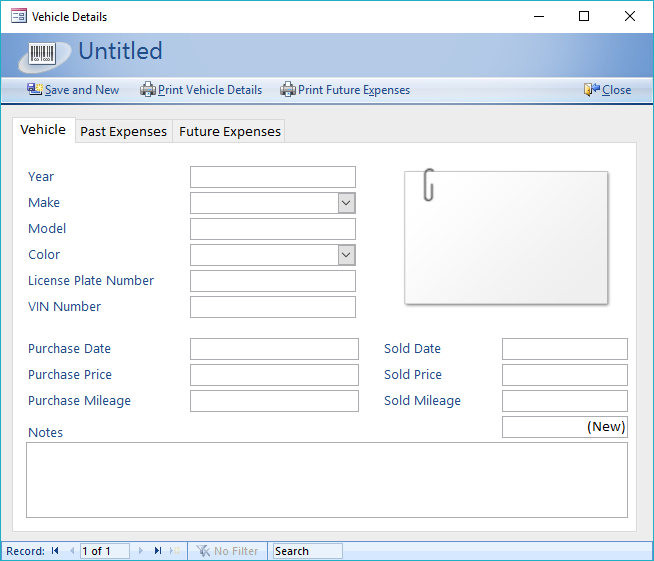The width and height of the screenshot is (654, 561).
Task: Click the barcode logo icon in header
Action: tap(43, 54)
